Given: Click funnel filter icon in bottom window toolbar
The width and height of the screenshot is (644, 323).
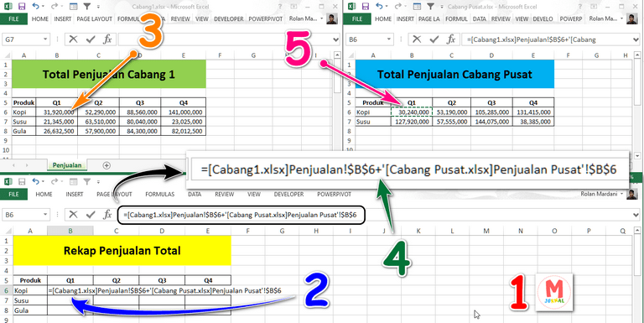Looking at the screenshot, I should tap(86, 181).
